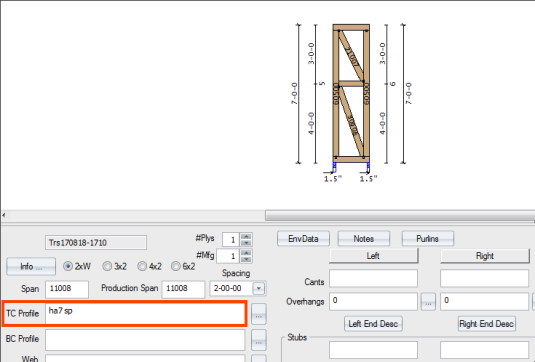The image size is (535, 362).
Task: Click the Span input field
Action: (x=67, y=289)
